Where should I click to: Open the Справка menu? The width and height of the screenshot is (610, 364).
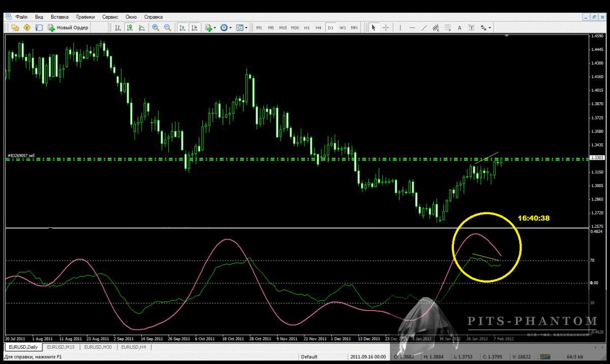(x=154, y=17)
